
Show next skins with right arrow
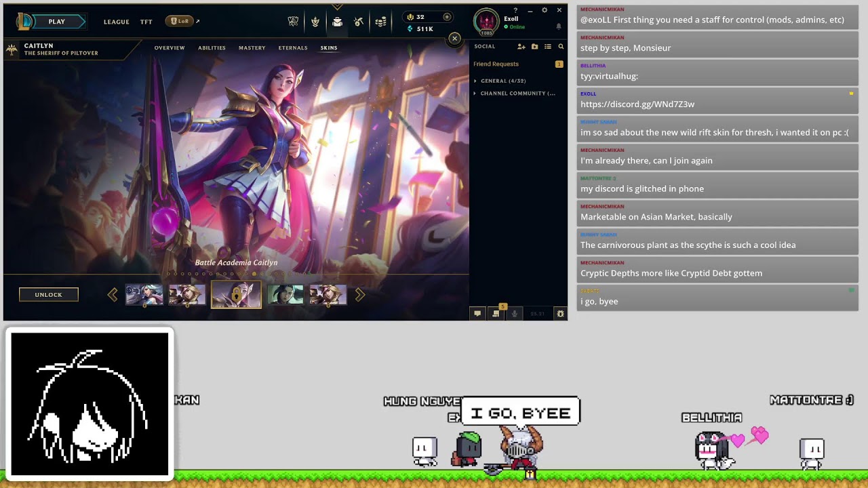pyautogui.click(x=360, y=295)
